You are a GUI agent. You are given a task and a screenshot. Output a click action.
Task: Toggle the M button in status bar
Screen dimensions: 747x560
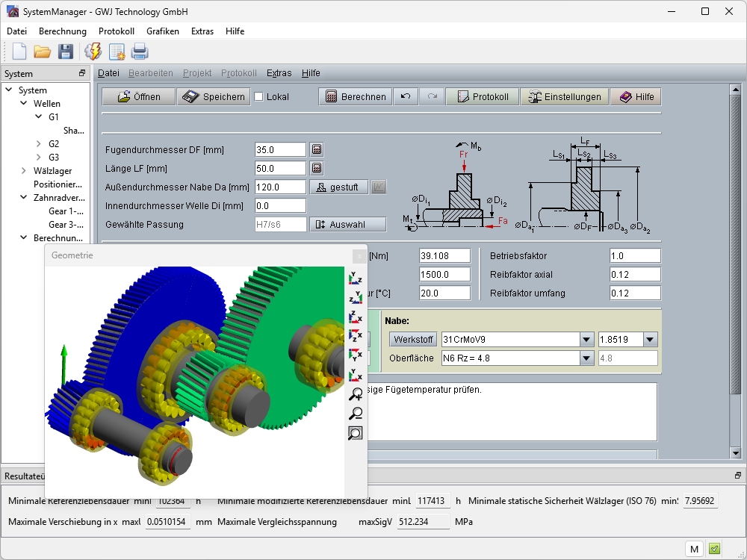[694, 549]
